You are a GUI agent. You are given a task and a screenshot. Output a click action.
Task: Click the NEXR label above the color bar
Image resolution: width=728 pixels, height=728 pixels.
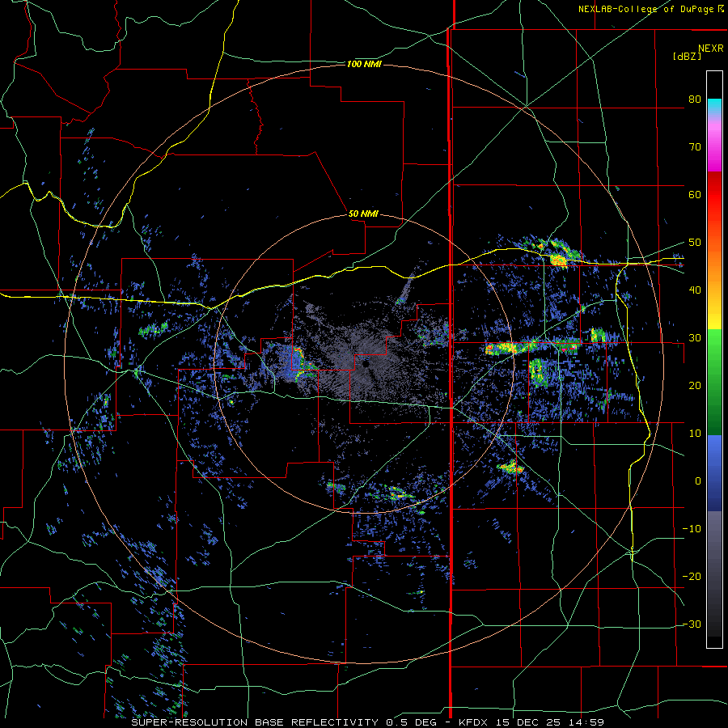pyautogui.click(x=710, y=49)
